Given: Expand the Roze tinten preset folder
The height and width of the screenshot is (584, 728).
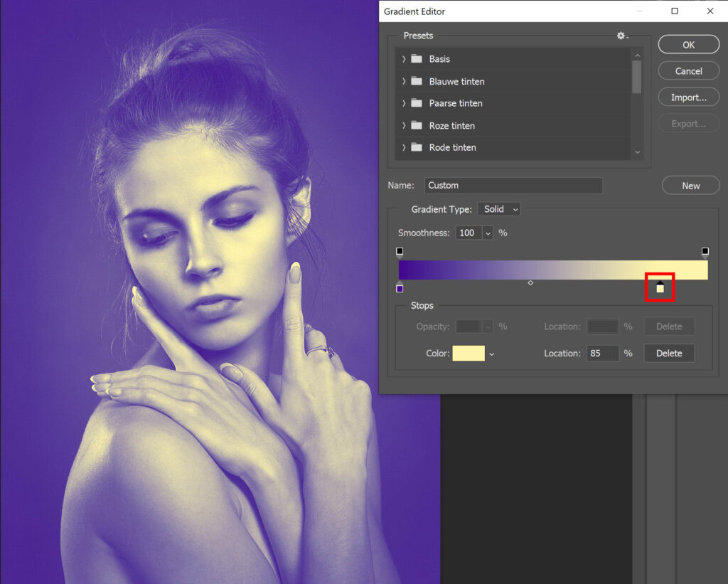Looking at the screenshot, I should (404, 125).
